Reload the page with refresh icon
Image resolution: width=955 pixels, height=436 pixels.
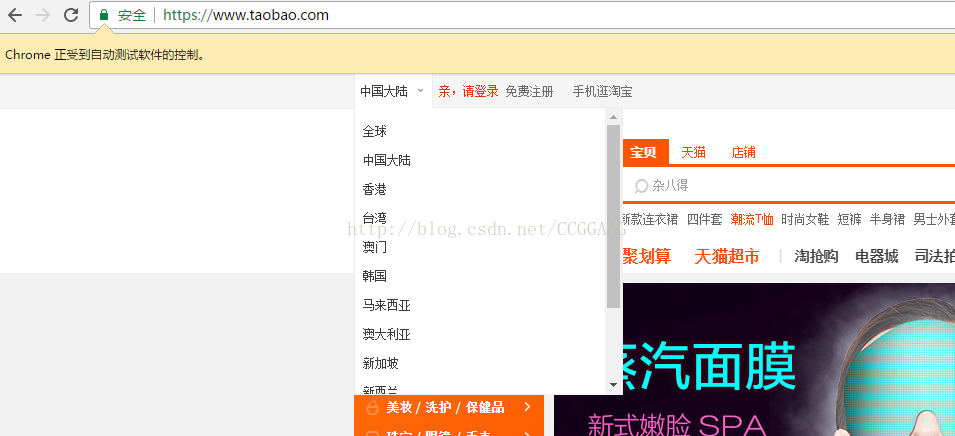pyautogui.click(x=71, y=15)
